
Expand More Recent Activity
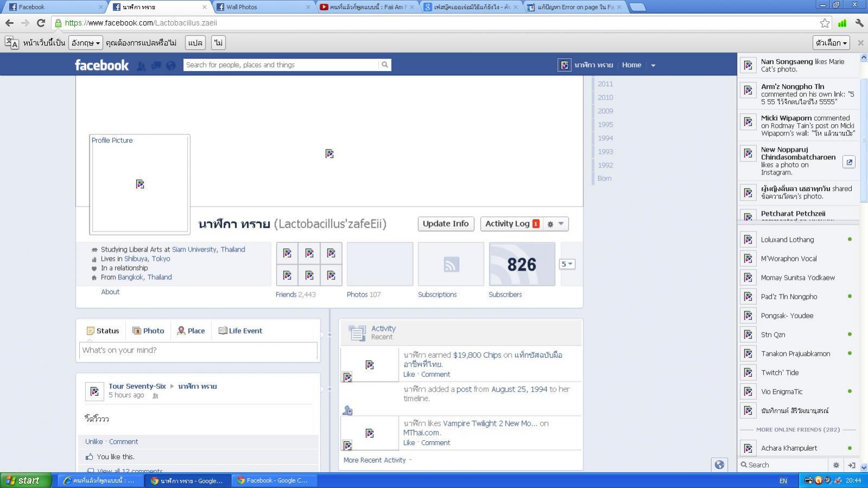tap(377, 460)
